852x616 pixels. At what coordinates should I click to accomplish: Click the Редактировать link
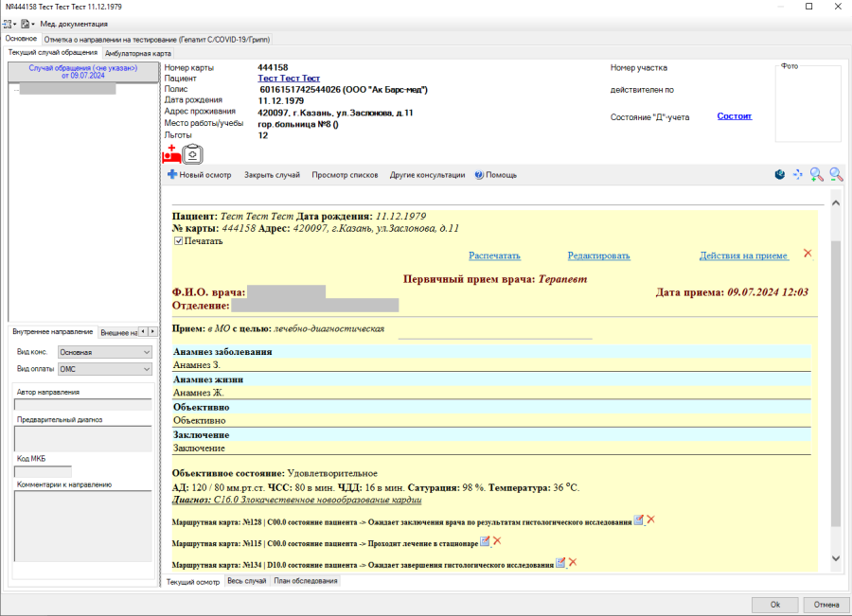click(599, 255)
